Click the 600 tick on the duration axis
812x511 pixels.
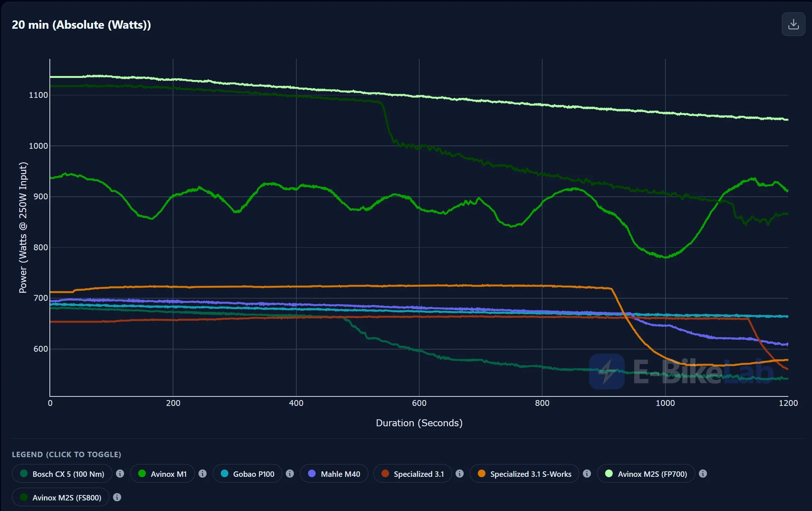pyautogui.click(x=419, y=403)
